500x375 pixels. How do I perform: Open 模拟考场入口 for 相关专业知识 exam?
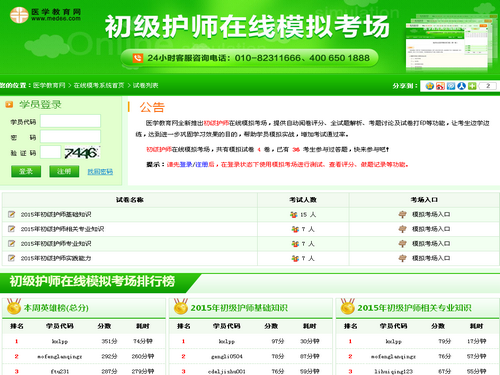click(x=431, y=229)
